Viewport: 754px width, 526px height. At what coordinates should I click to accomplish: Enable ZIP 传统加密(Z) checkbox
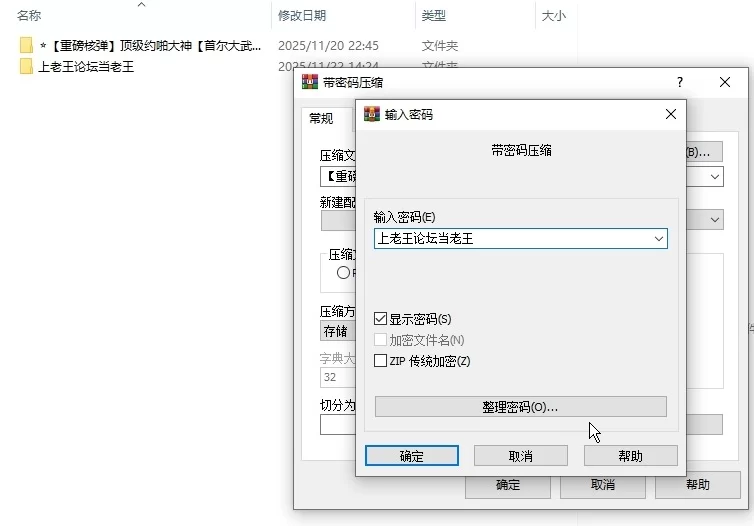[380, 361]
